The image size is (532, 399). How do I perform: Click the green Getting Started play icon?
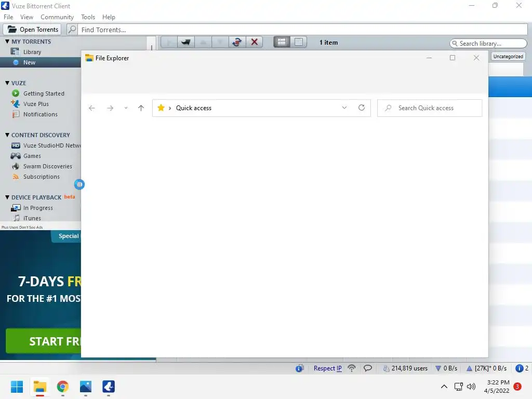click(x=16, y=94)
